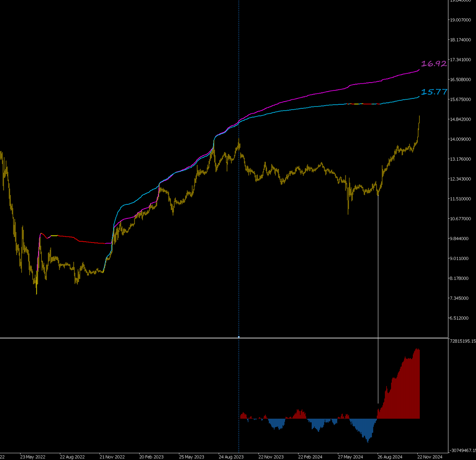Click the 14.842000 price scale label
This screenshot has height=460, width=476.
tap(460, 119)
